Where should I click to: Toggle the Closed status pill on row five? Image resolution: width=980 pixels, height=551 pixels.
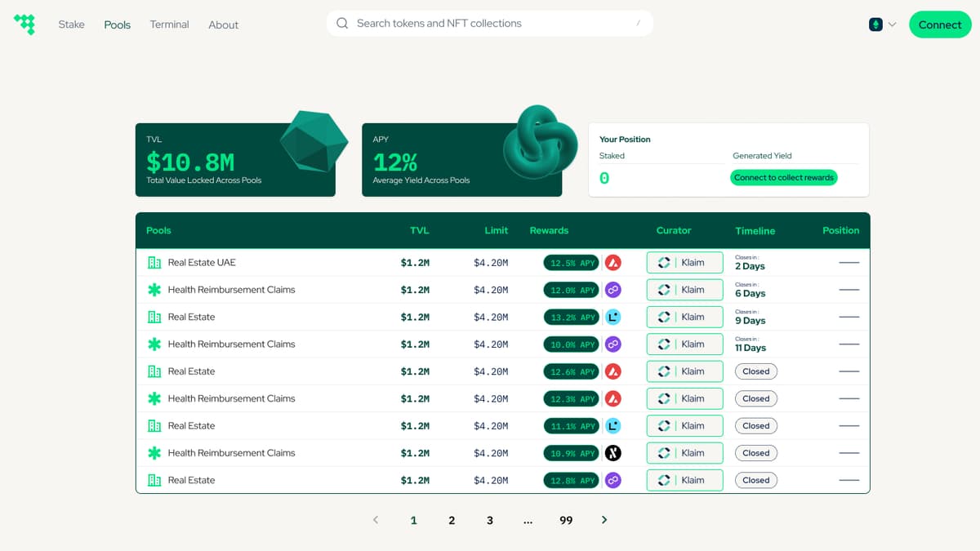(x=755, y=371)
